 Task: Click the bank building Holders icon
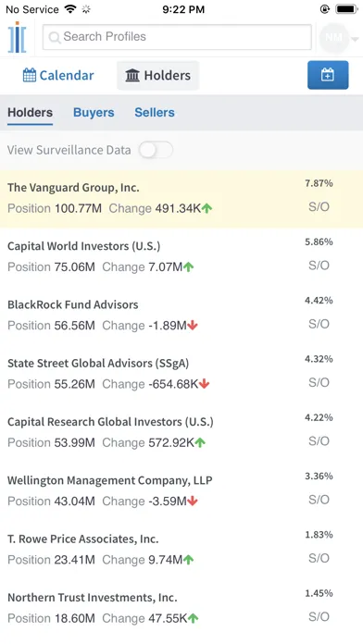132,76
